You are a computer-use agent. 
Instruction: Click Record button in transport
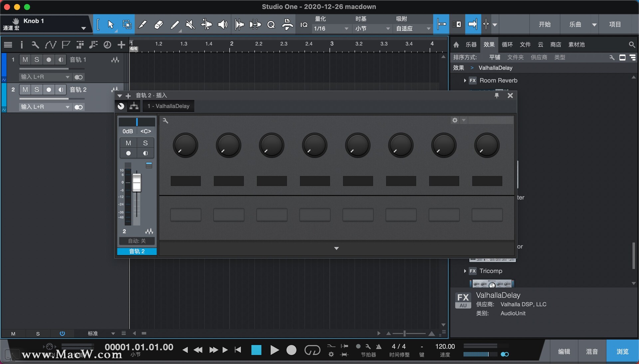(x=292, y=350)
